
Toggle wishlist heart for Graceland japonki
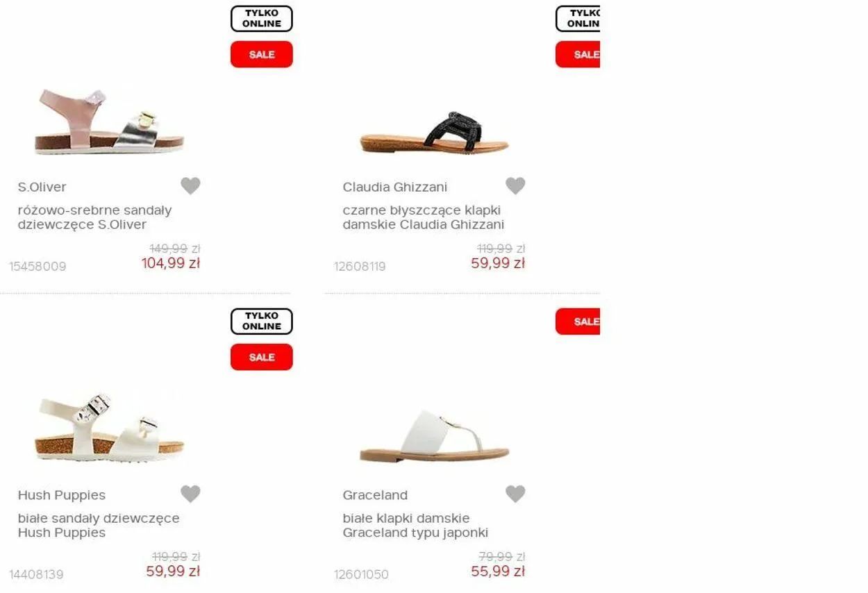515,494
